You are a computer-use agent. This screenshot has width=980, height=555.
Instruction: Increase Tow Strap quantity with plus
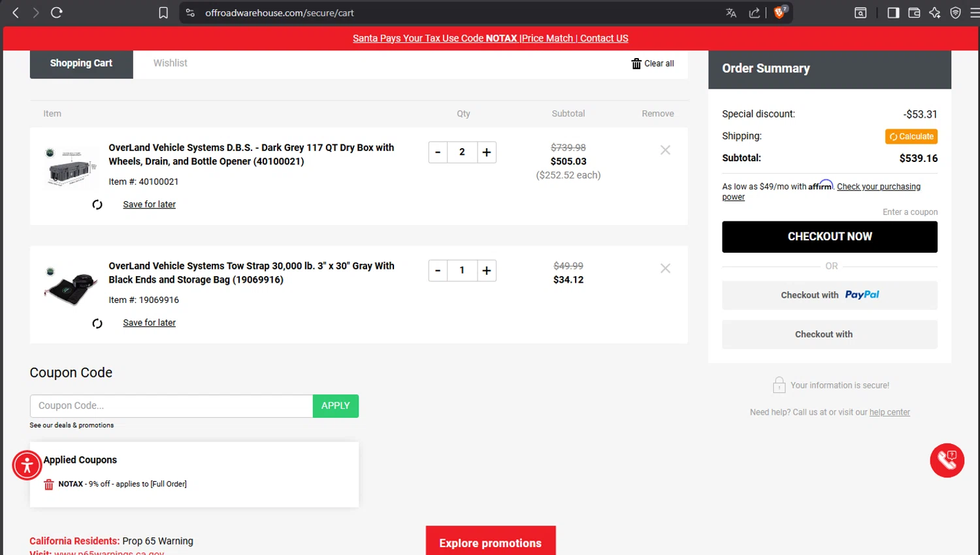[487, 270]
